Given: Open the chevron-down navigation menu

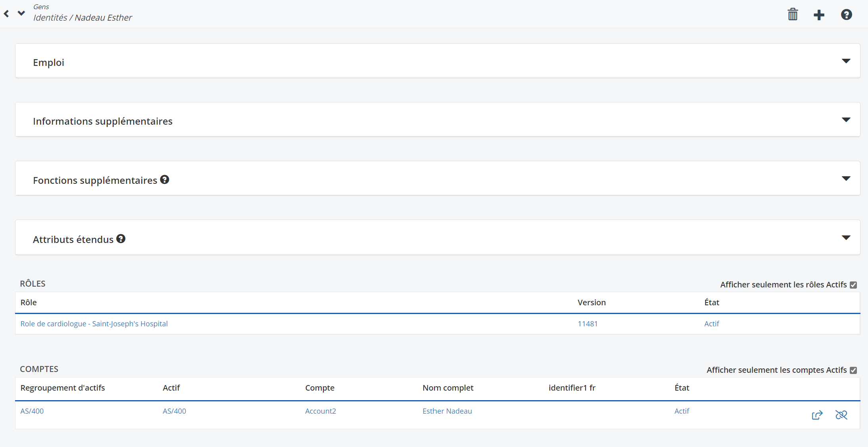Looking at the screenshot, I should [21, 13].
